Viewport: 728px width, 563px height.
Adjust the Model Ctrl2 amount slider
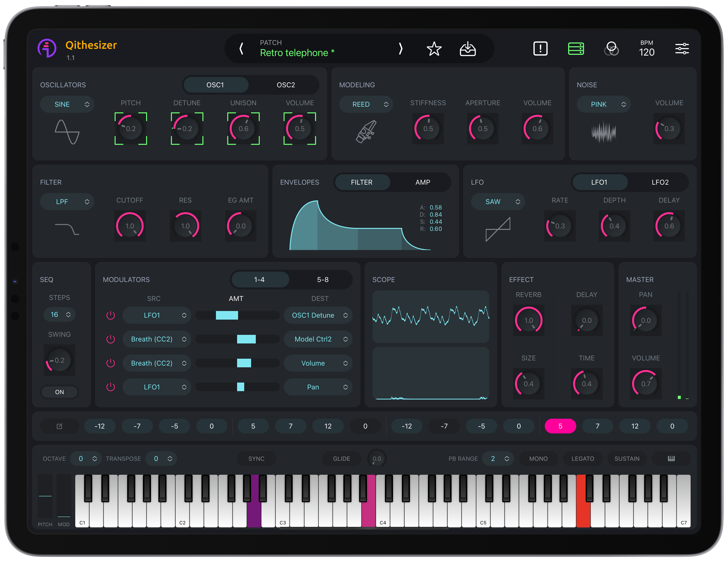point(237,339)
